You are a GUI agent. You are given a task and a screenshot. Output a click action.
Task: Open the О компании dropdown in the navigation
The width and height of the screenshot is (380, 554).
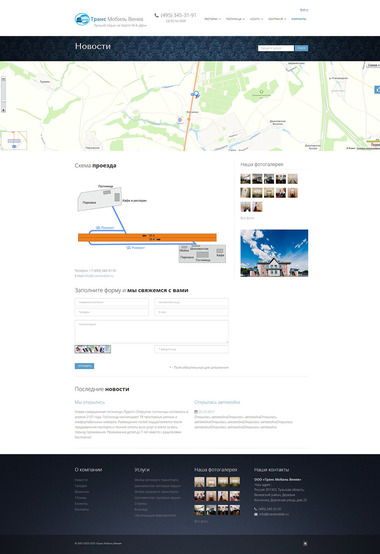click(x=277, y=19)
